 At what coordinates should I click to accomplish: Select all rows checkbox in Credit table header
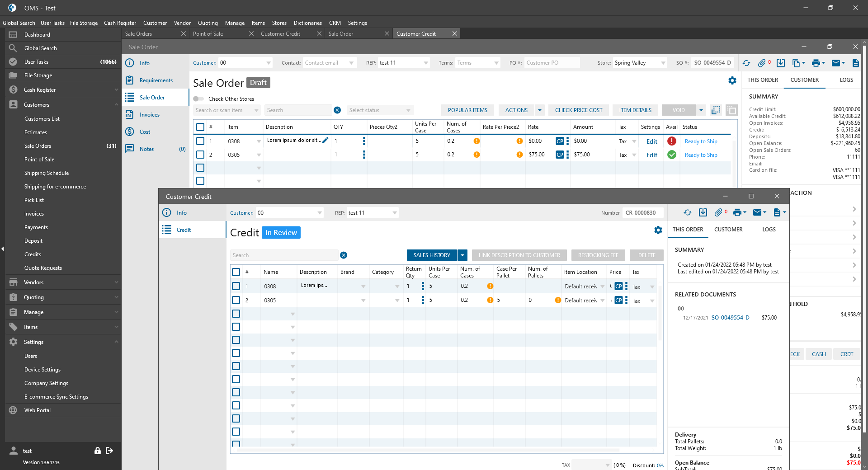(236, 272)
